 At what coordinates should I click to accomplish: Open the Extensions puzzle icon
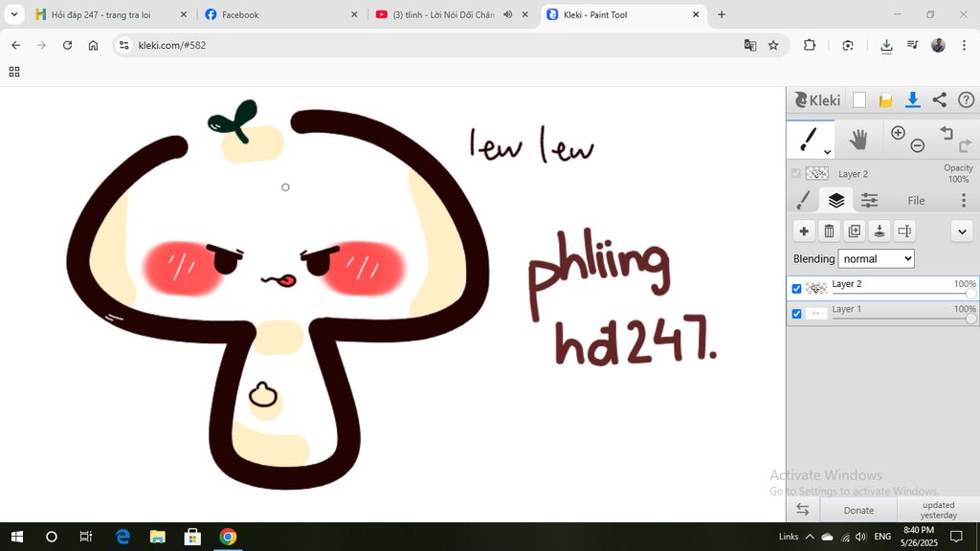click(x=810, y=45)
